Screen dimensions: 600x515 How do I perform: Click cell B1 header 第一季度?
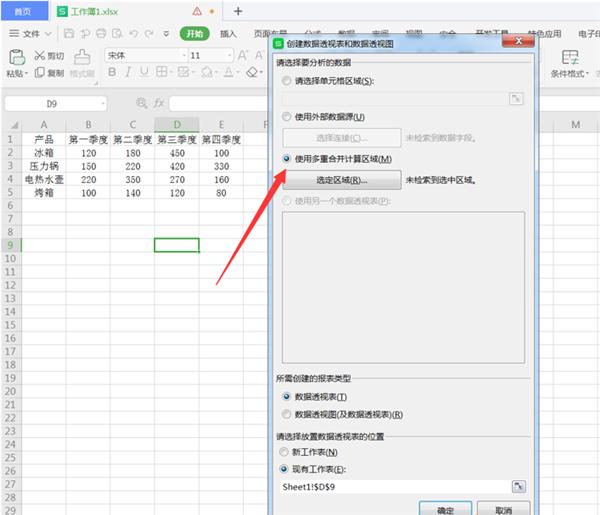tap(88, 140)
